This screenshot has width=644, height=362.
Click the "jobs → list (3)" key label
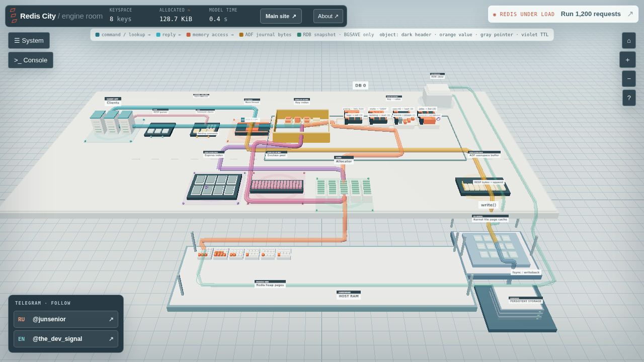[428, 109]
